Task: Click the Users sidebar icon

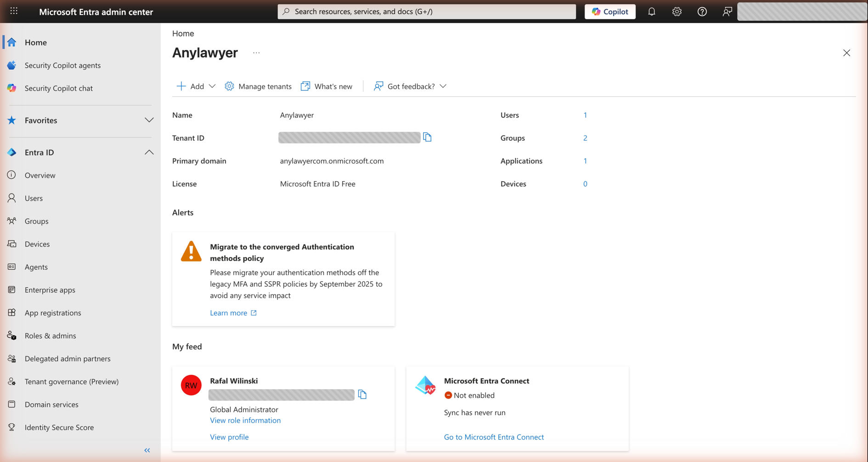Action: pos(12,198)
